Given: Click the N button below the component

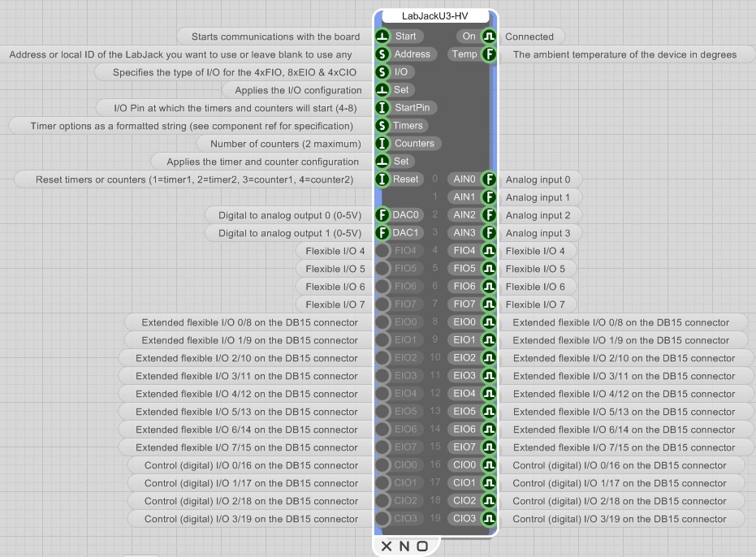Looking at the screenshot, I should (404, 546).
